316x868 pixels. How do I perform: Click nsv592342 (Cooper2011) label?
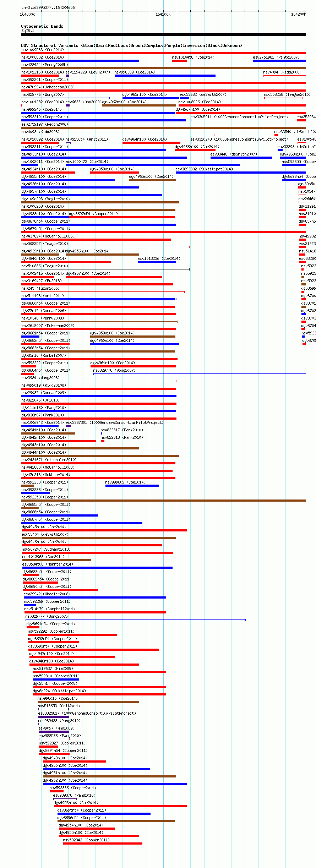pos(86,840)
